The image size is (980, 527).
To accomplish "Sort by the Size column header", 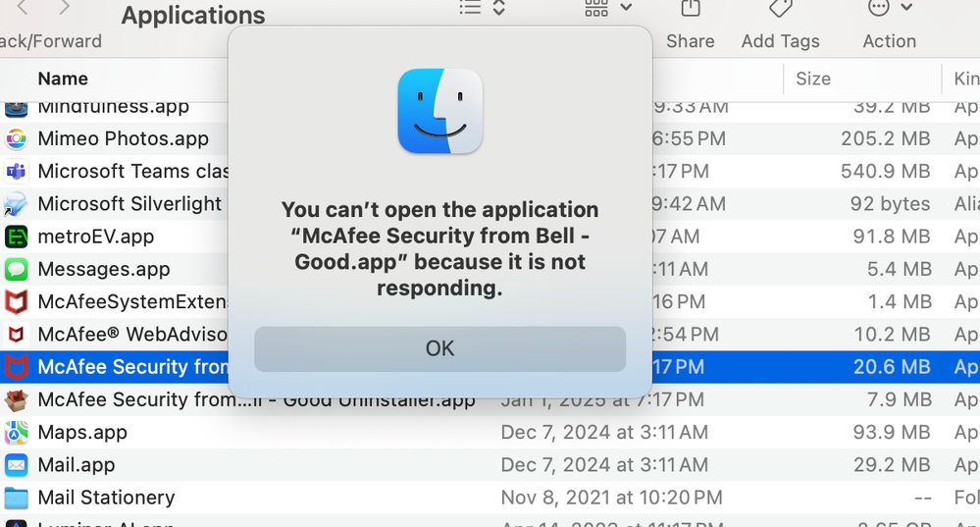I will click(812, 79).
